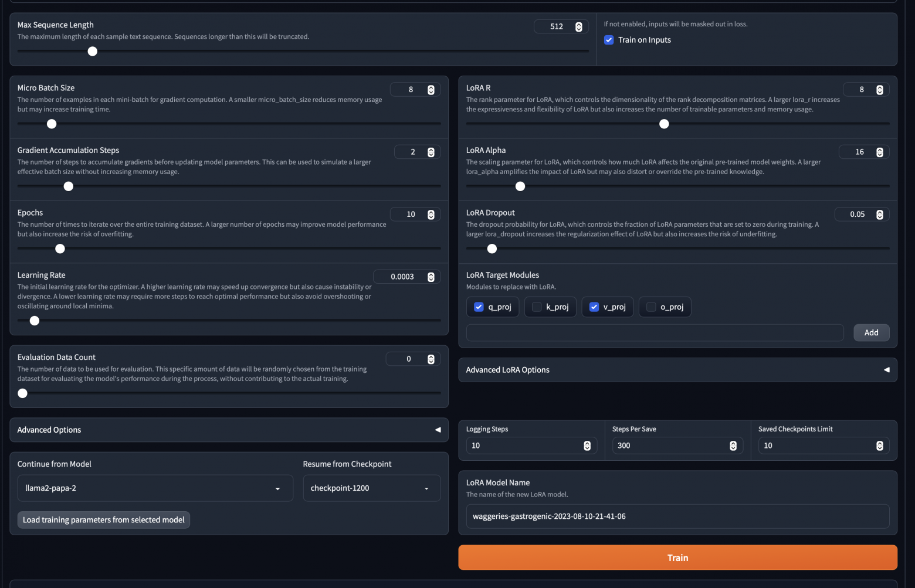Screen dimensions: 915x588
Task: Enable the o_proj target module
Action: 650,306
